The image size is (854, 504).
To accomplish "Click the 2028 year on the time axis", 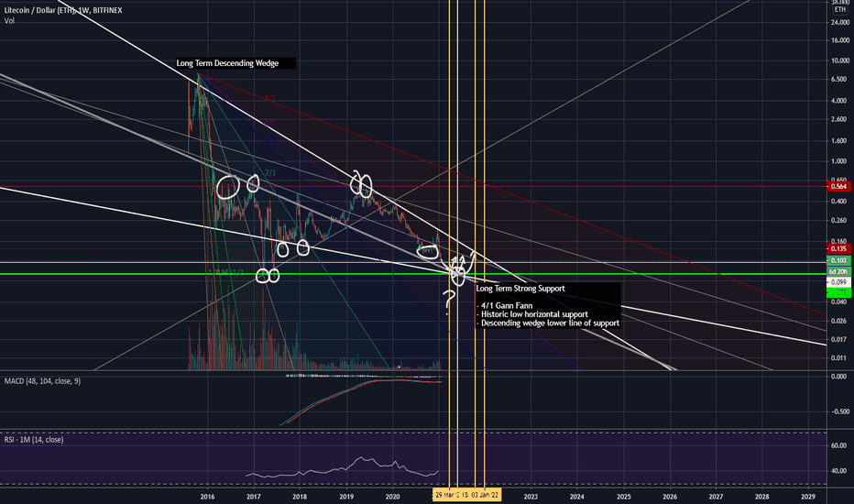I will point(762,497).
